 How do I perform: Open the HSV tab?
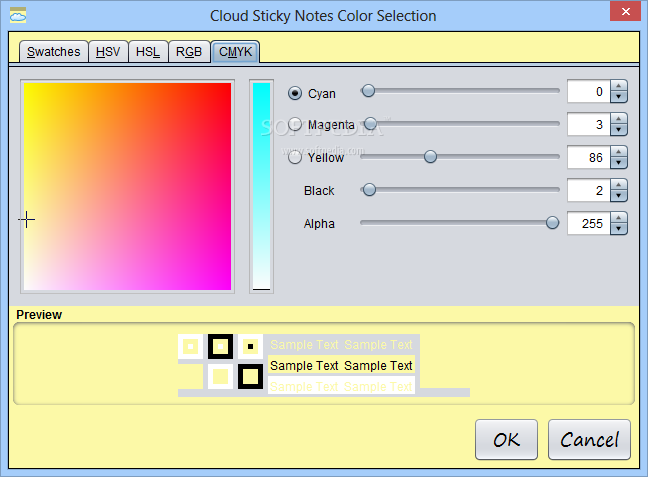pyautogui.click(x=108, y=52)
